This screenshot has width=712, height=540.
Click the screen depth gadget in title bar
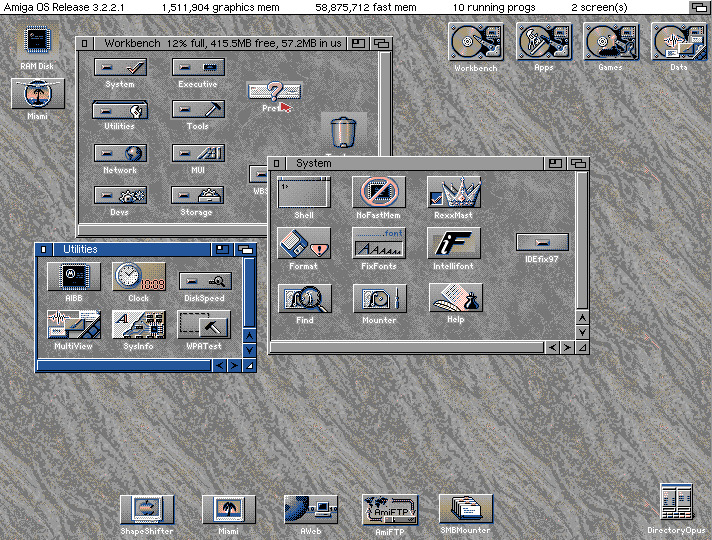(x=700, y=7)
